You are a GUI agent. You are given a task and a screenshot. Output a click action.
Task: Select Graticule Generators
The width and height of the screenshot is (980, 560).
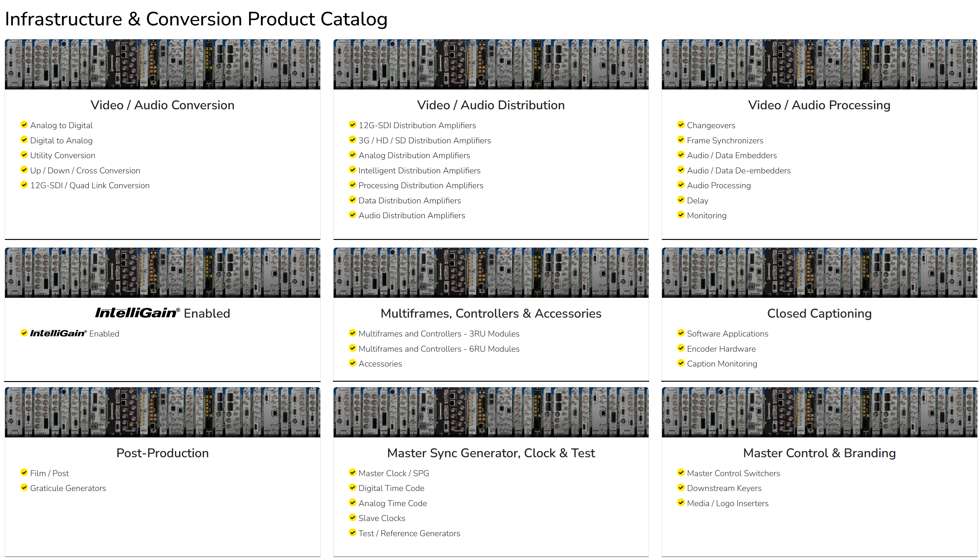(x=68, y=488)
